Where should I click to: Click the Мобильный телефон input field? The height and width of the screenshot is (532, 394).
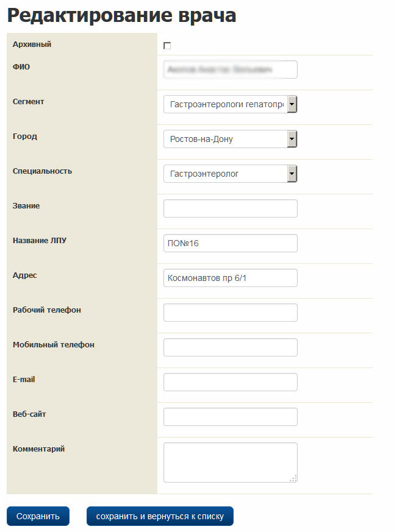[x=230, y=347]
